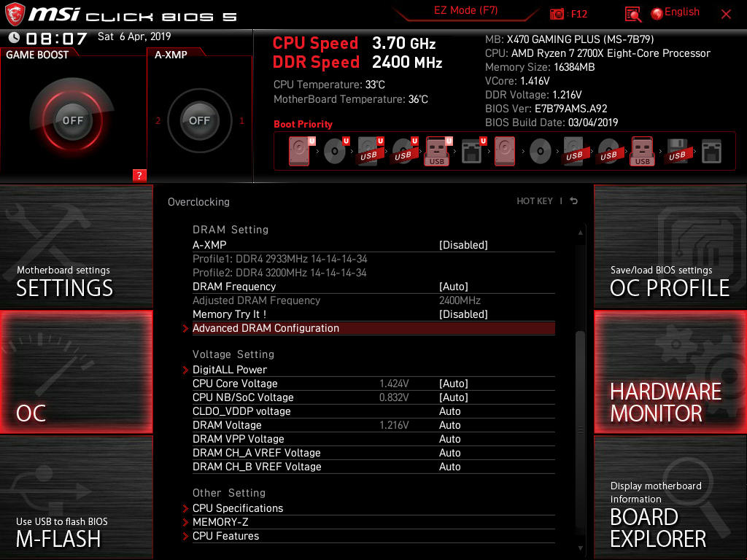Click the MSI dragon logo in the header
Image resolution: width=747 pixels, height=560 pixels.
click(15, 12)
